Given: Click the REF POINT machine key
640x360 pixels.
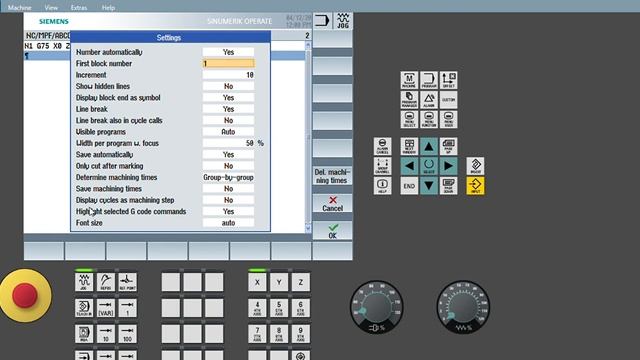Looking at the screenshot, I should [127, 282].
